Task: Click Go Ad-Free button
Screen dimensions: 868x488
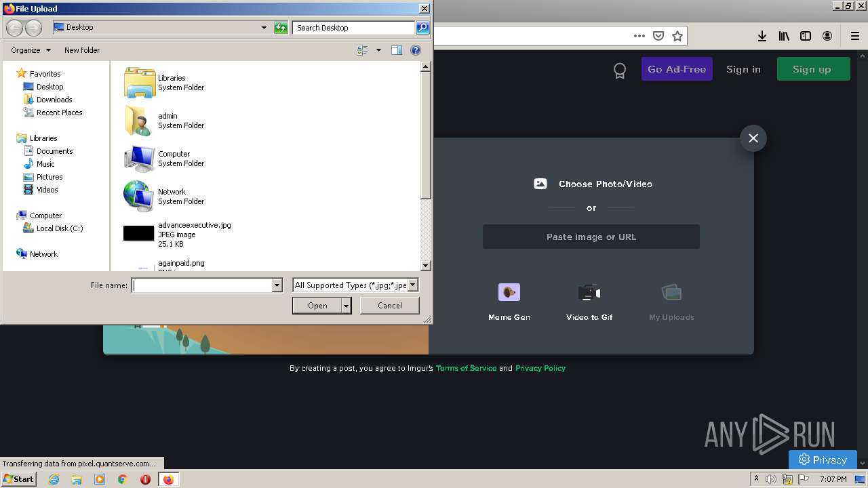Action: 677,69
